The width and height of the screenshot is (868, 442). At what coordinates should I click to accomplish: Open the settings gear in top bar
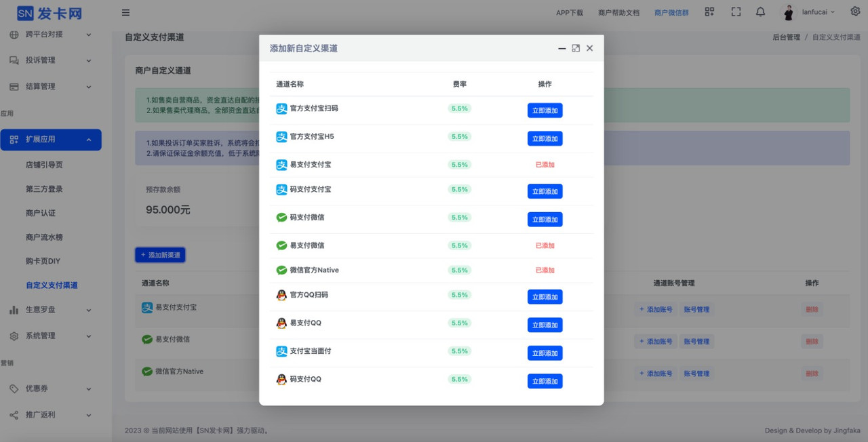(855, 12)
